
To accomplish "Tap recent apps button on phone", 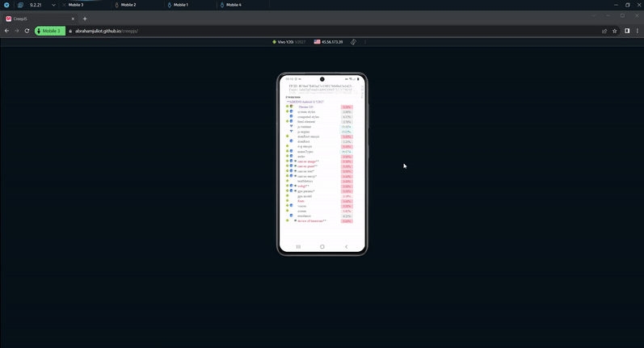I will click(x=298, y=247).
